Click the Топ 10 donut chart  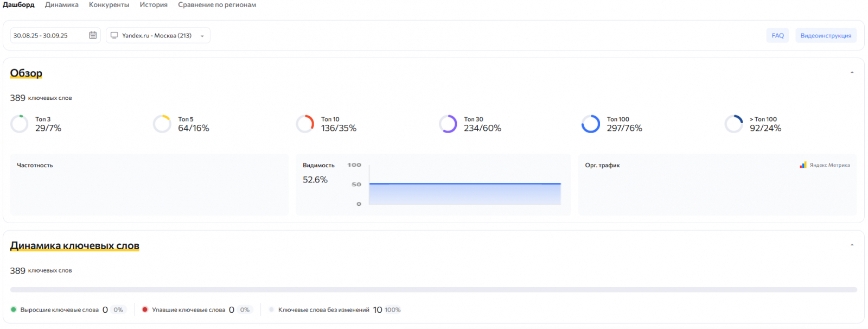pyautogui.click(x=305, y=124)
